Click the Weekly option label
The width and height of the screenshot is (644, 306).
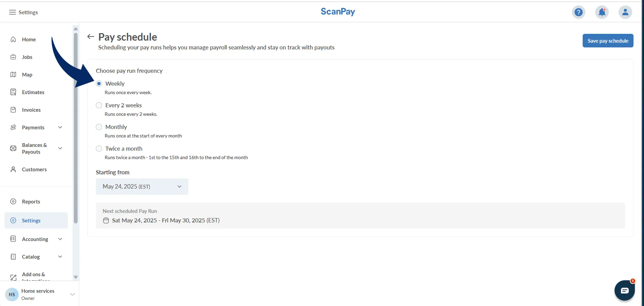(x=115, y=84)
